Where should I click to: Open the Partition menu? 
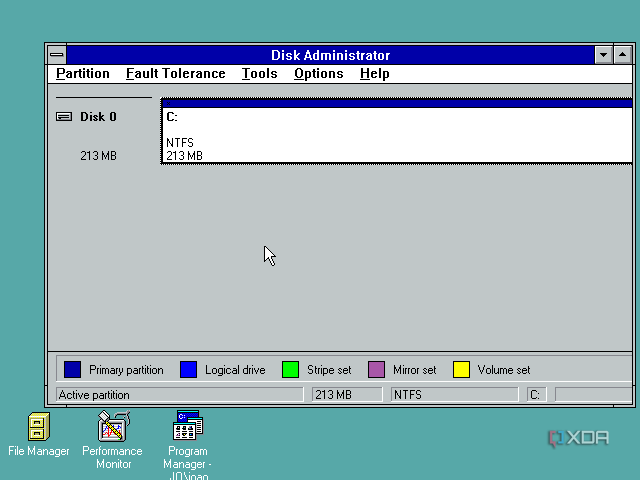[x=83, y=73]
